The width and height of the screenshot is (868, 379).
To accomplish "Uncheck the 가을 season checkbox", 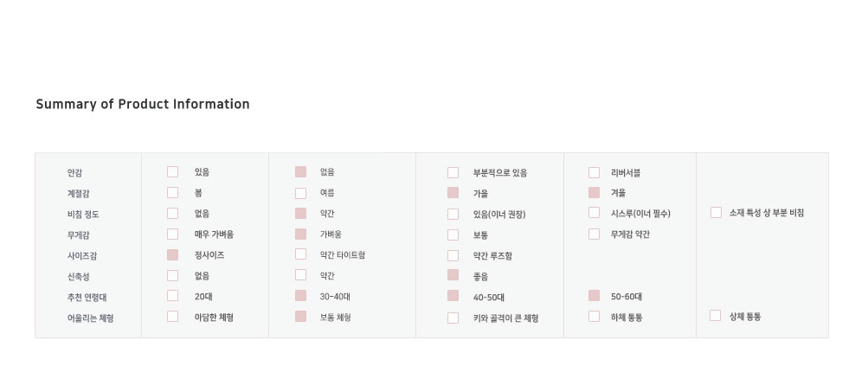I will coord(453,193).
